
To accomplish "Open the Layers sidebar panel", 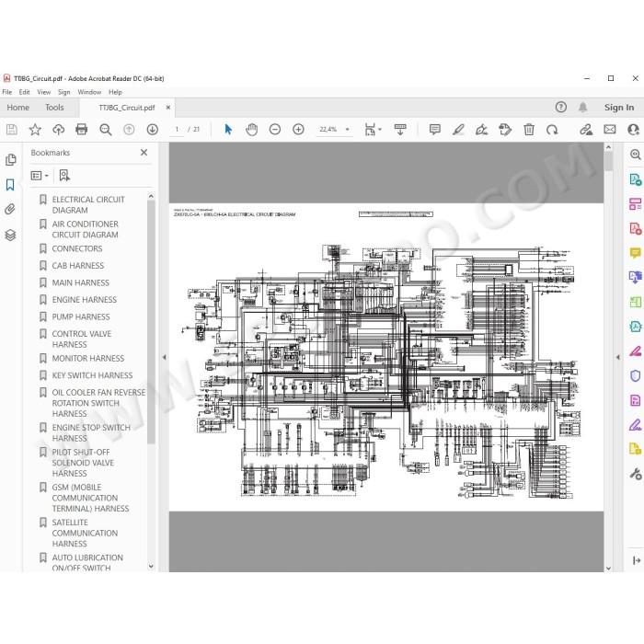I will coord(10,235).
